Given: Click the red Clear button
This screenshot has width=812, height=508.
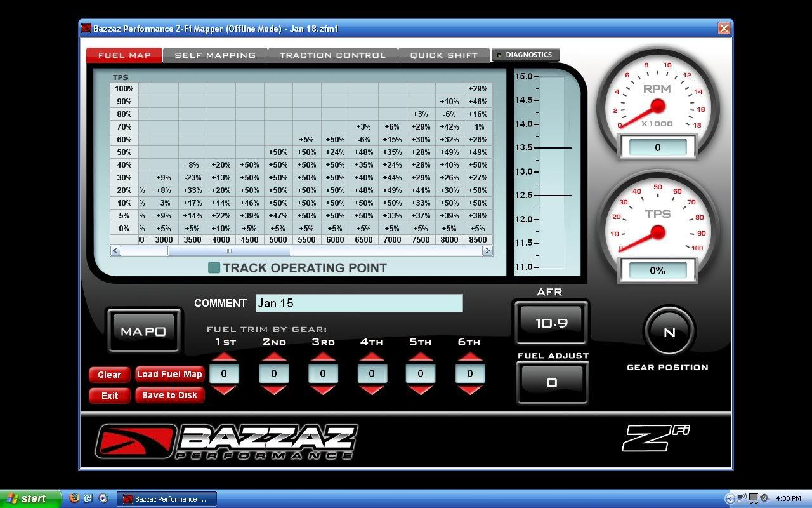Looking at the screenshot, I should click(x=109, y=375).
